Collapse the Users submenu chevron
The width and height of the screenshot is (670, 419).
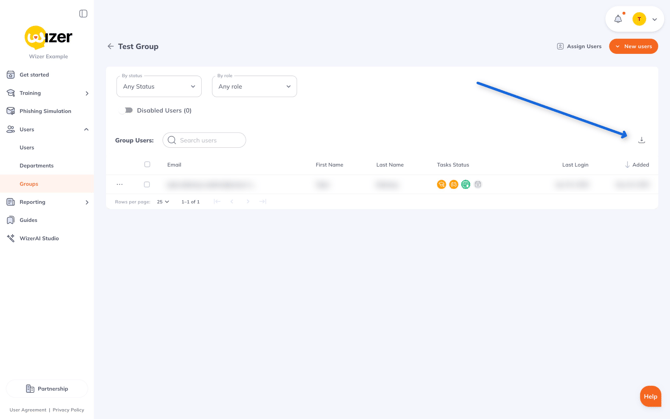tap(86, 129)
